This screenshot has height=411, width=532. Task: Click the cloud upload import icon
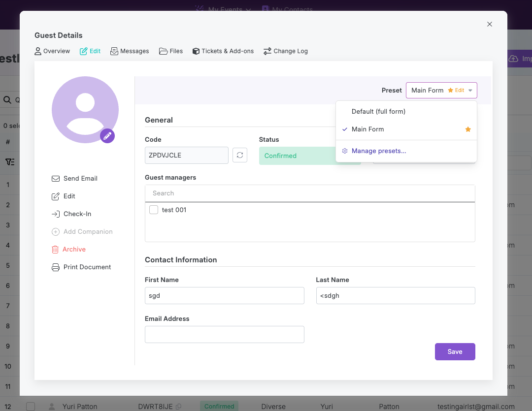(513, 59)
